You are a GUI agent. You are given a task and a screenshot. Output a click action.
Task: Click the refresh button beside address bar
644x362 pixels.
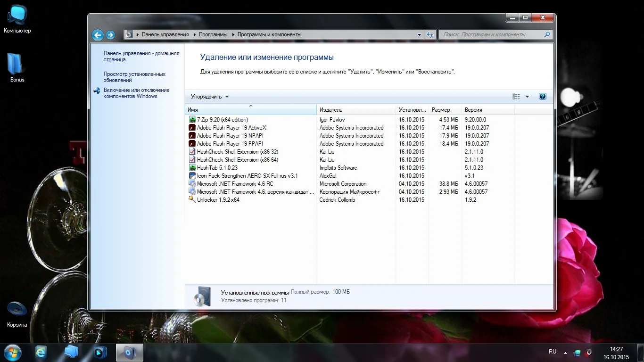click(429, 34)
